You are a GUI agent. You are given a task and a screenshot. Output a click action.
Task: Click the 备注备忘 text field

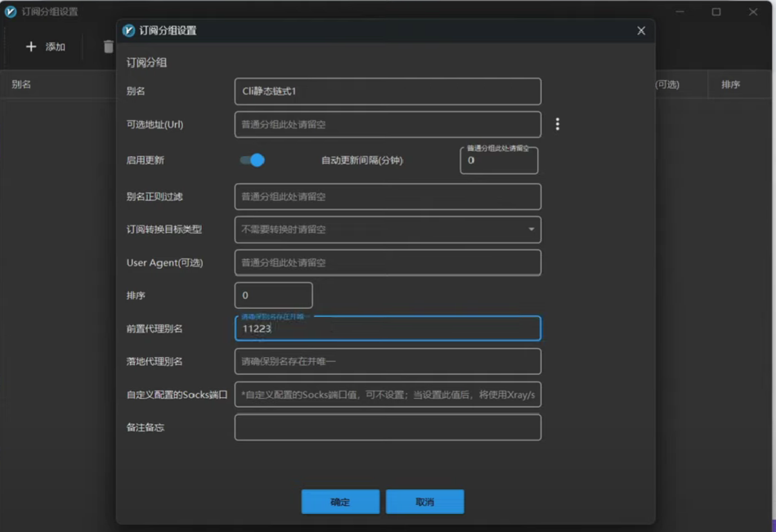[388, 427]
